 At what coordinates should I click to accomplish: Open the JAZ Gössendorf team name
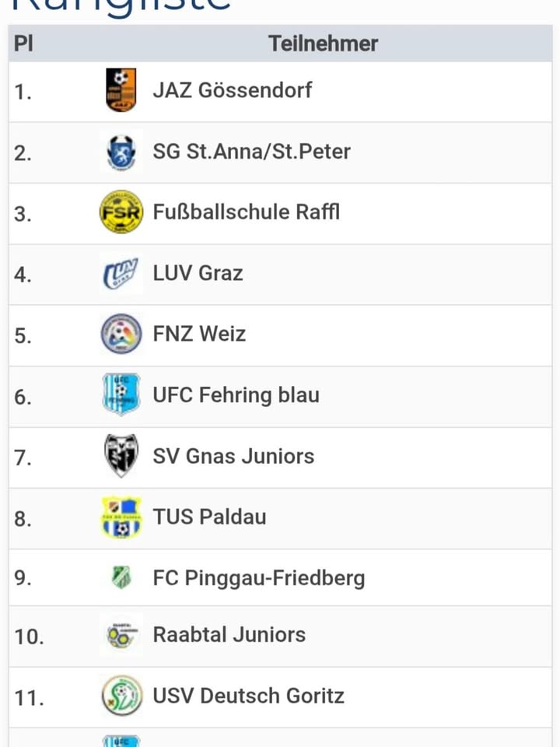(232, 90)
